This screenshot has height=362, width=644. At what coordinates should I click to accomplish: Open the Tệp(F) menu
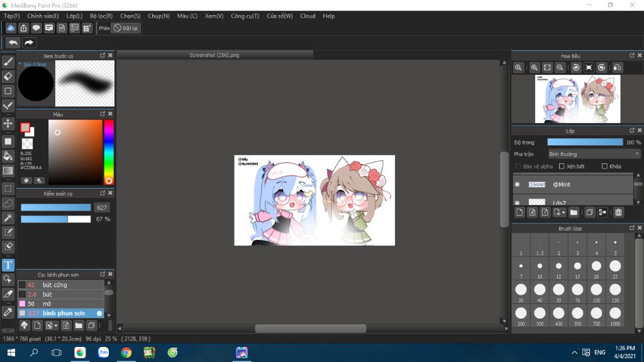[x=11, y=16]
